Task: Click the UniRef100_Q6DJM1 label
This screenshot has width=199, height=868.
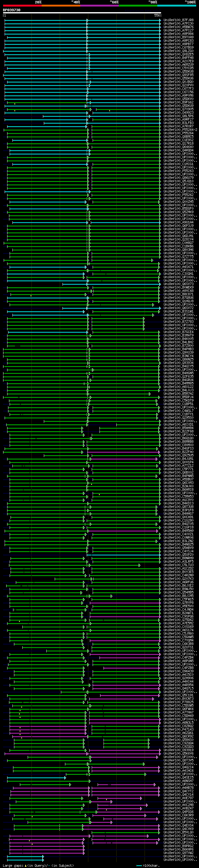Action: point(178,236)
